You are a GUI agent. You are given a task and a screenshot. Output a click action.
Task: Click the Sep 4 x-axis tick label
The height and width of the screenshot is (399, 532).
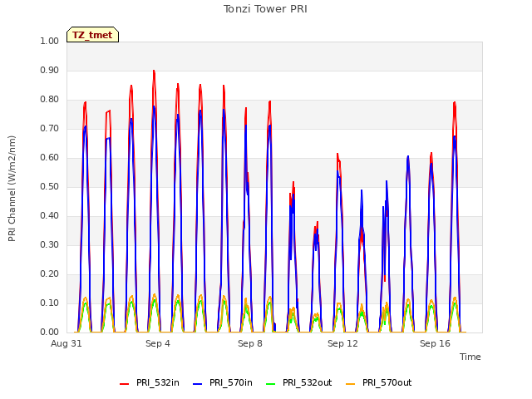(x=158, y=343)
